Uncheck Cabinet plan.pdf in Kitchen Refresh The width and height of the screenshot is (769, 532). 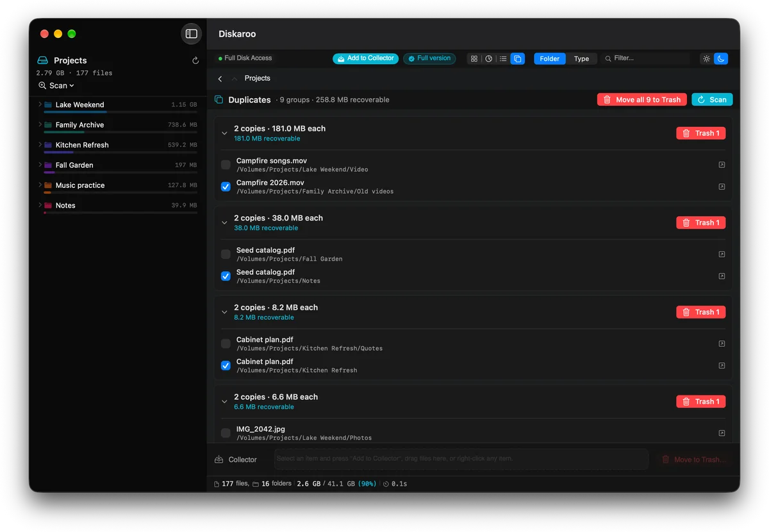226,365
